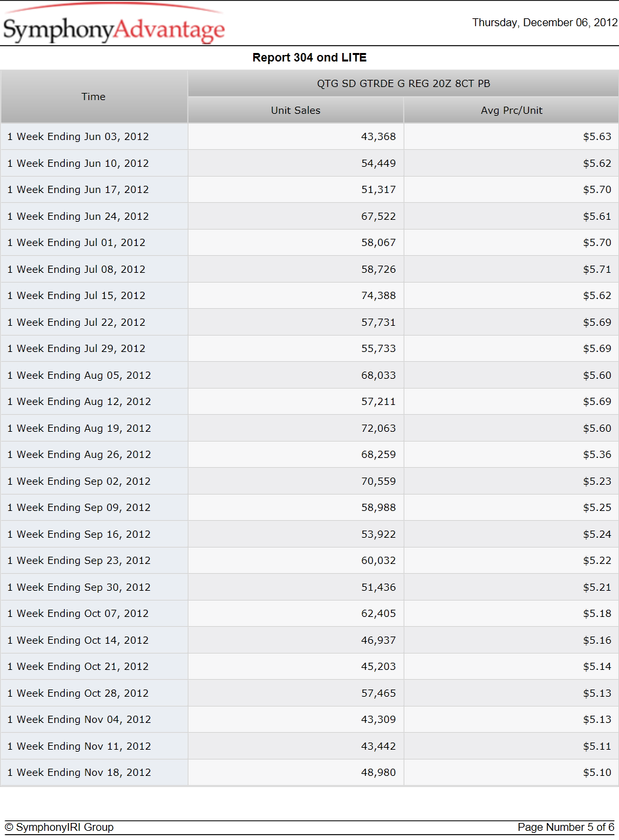Select row 1 Week Ending Jun 03, 2012
This screenshot has height=840, width=619.
309,137
